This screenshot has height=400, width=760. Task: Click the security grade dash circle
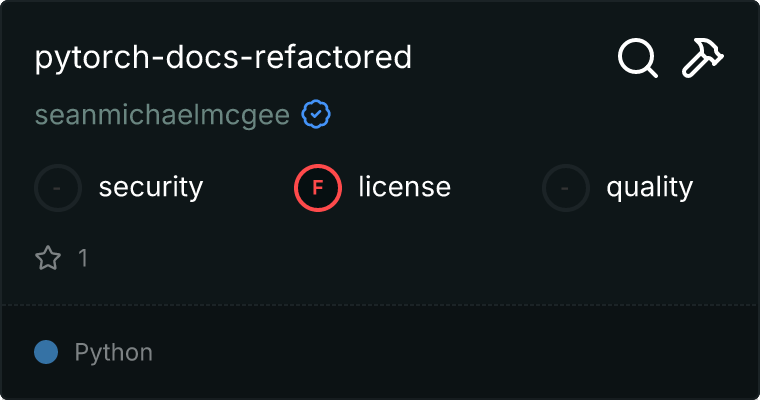coord(58,187)
